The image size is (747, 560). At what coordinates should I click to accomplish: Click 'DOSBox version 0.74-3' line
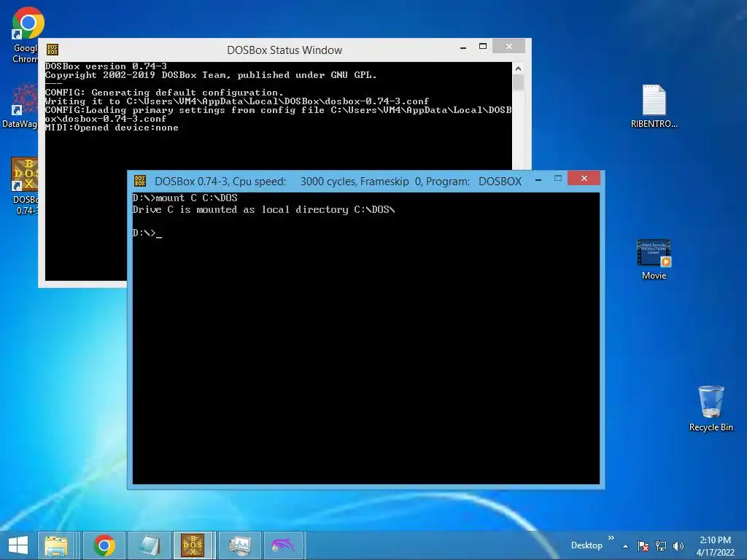pyautogui.click(x=106, y=66)
